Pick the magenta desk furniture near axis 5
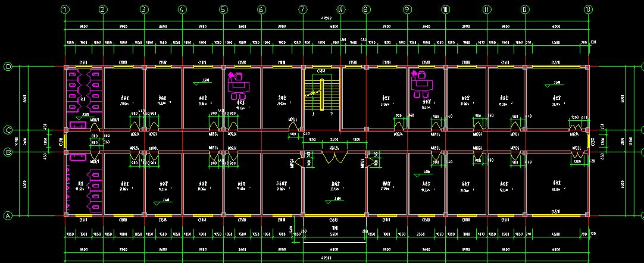The image size is (644, 263). [x=239, y=86]
